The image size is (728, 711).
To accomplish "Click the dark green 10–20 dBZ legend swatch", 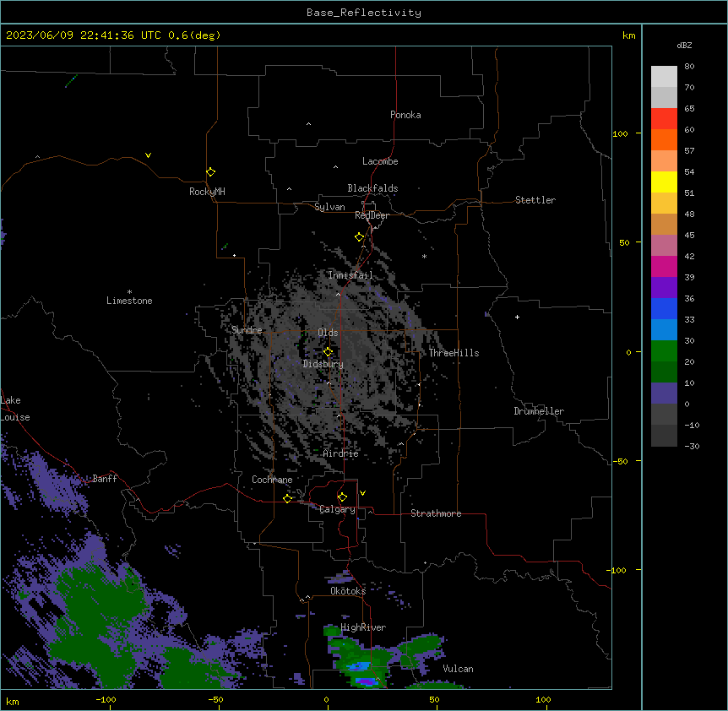I will coord(664,372).
